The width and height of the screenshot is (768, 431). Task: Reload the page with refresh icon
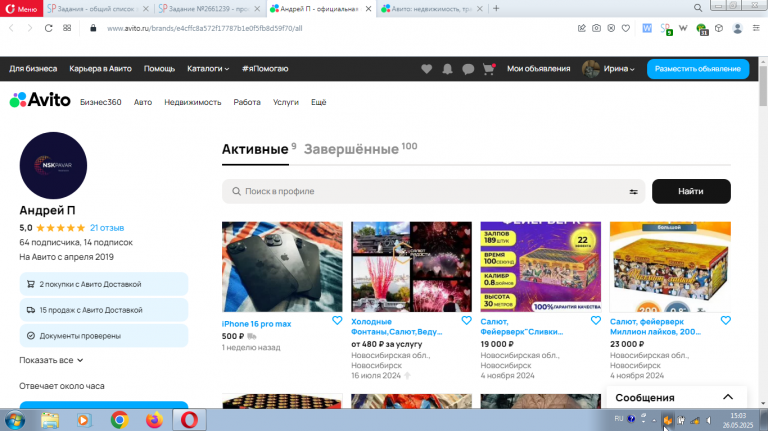(x=48, y=28)
